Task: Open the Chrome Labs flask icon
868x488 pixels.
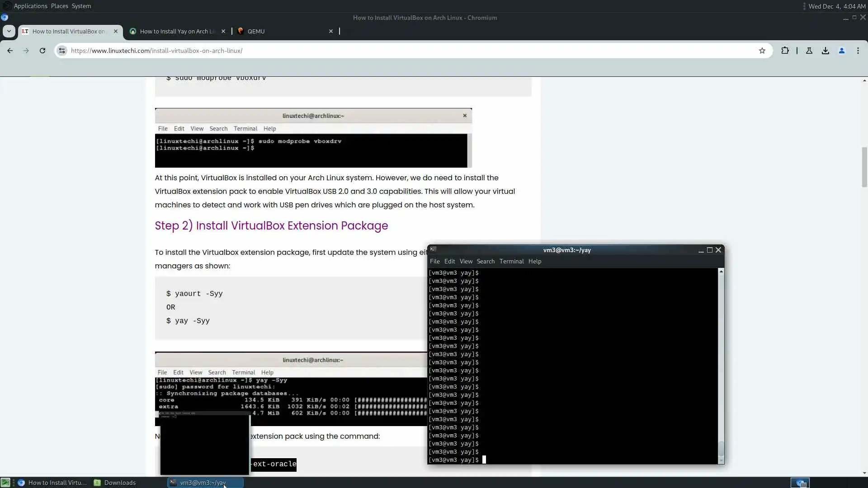Action: coord(809,51)
